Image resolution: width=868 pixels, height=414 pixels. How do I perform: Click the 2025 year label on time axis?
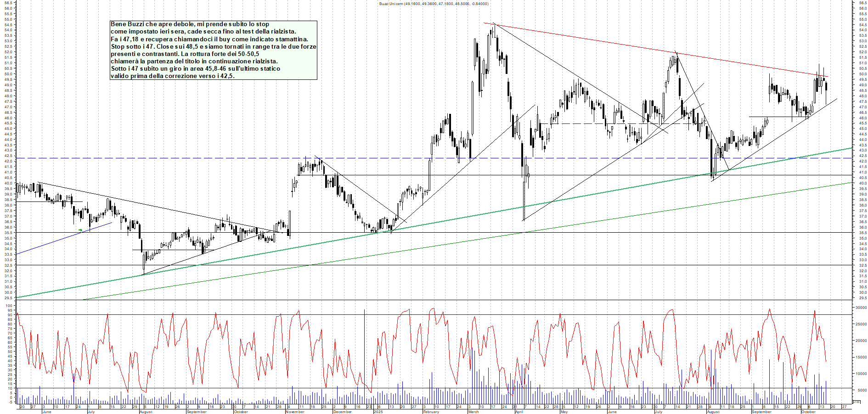click(x=378, y=412)
